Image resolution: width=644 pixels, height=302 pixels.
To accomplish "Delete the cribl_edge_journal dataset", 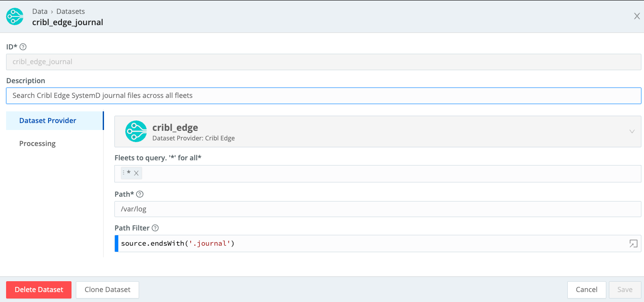I will click(x=39, y=289).
